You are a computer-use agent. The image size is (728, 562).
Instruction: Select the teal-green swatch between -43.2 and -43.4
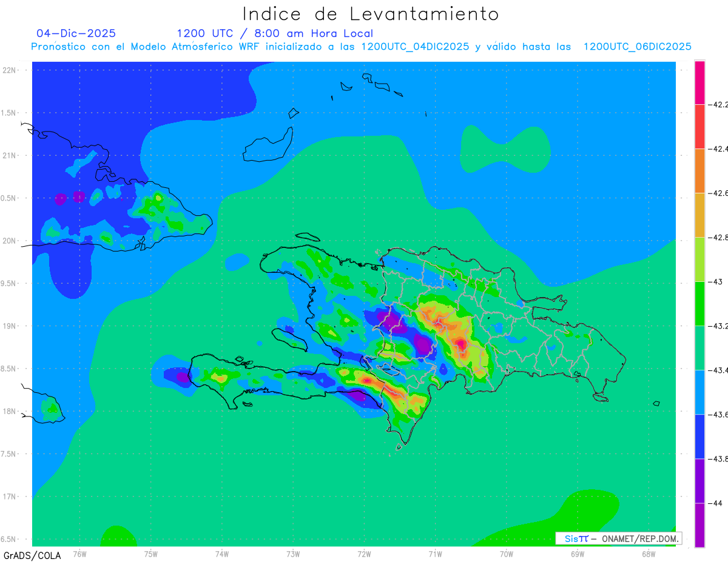(699, 347)
